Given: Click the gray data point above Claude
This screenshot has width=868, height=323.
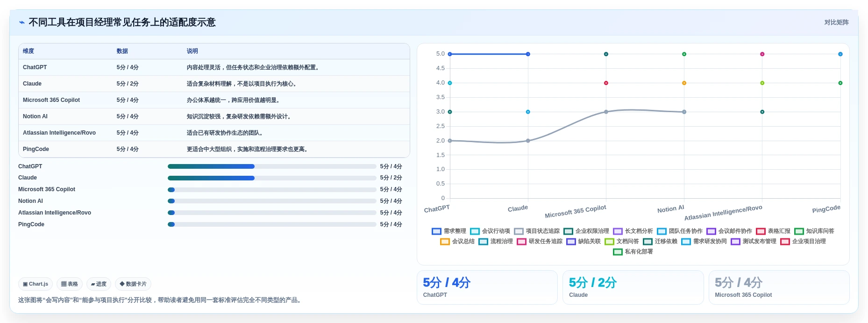Looking at the screenshot, I should coord(528,141).
